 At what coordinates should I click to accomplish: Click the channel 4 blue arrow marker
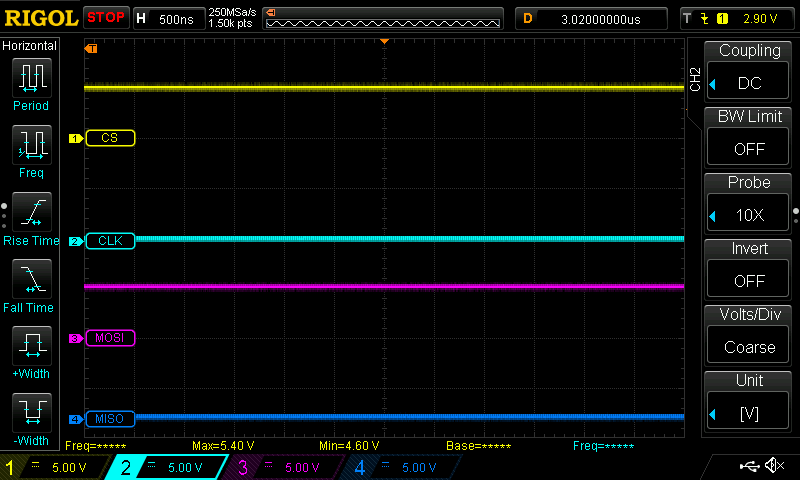click(76, 419)
